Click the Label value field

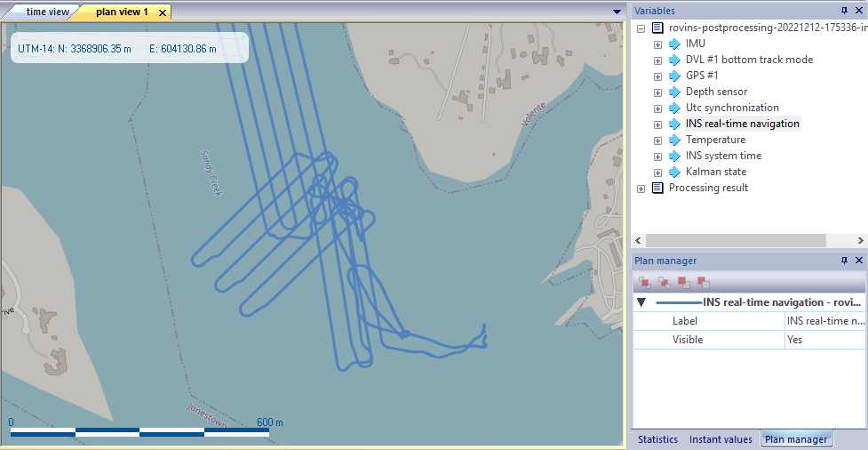pyautogui.click(x=824, y=321)
